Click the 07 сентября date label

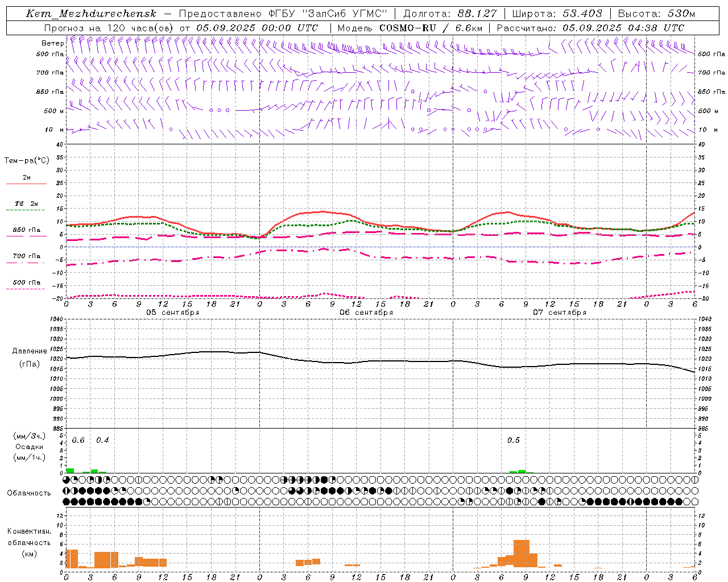pos(560,312)
